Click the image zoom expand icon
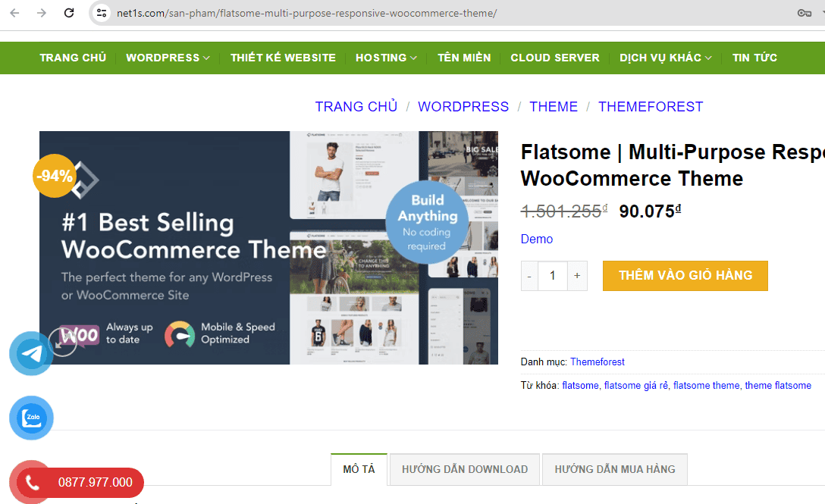This screenshot has width=825, height=504. point(63,342)
